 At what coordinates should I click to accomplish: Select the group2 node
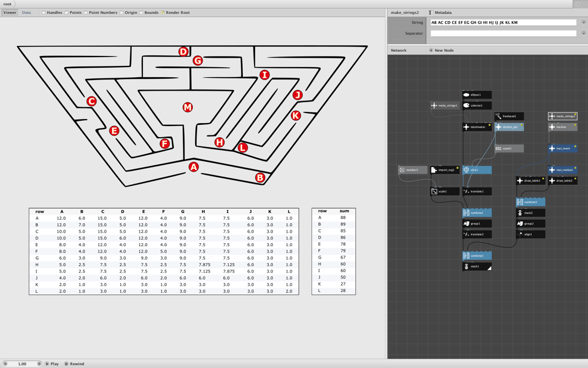[530, 223]
